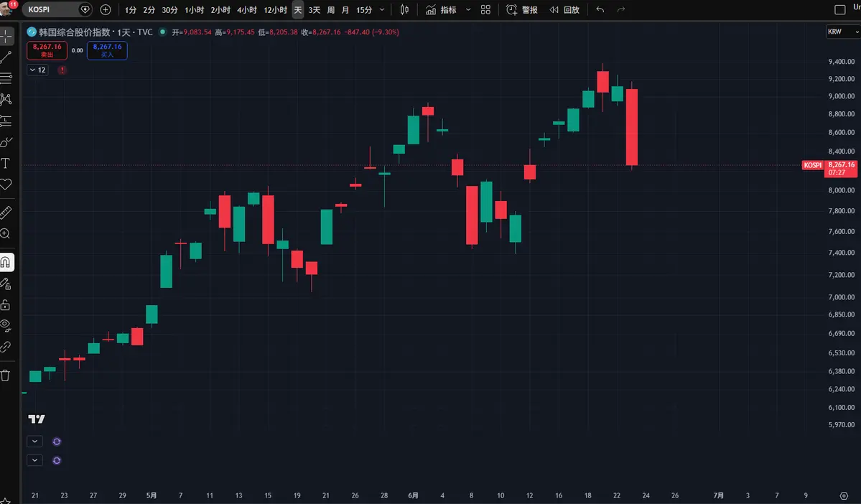The height and width of the screenshot is (504, 861).
Task: Open the layout setup square icon
Action: click(839, 10)
